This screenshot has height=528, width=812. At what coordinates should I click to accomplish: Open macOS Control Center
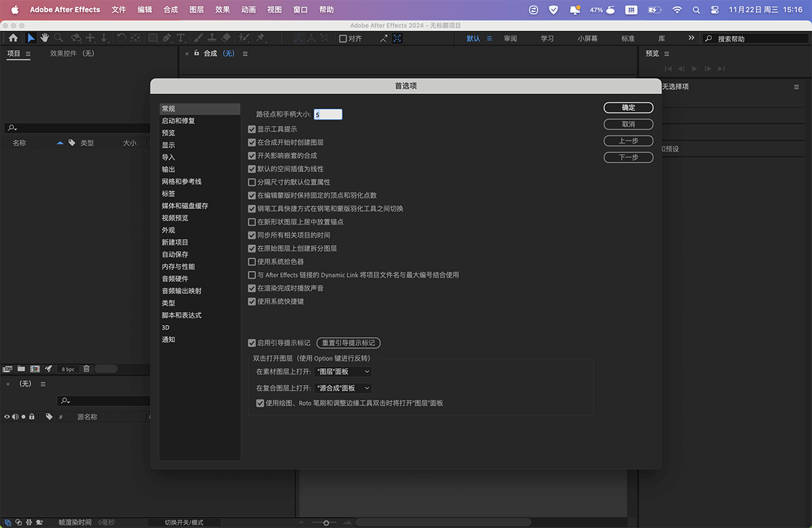pos(715,10)
